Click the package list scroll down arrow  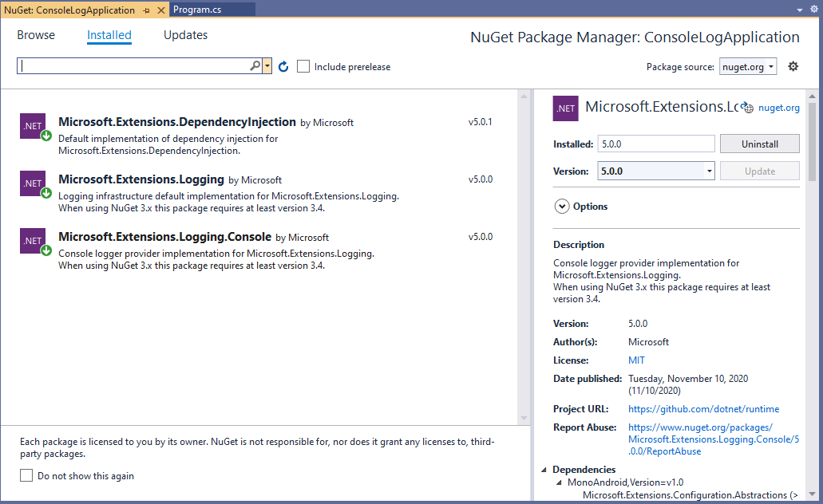pyautogui.click(x=524, y=418)
